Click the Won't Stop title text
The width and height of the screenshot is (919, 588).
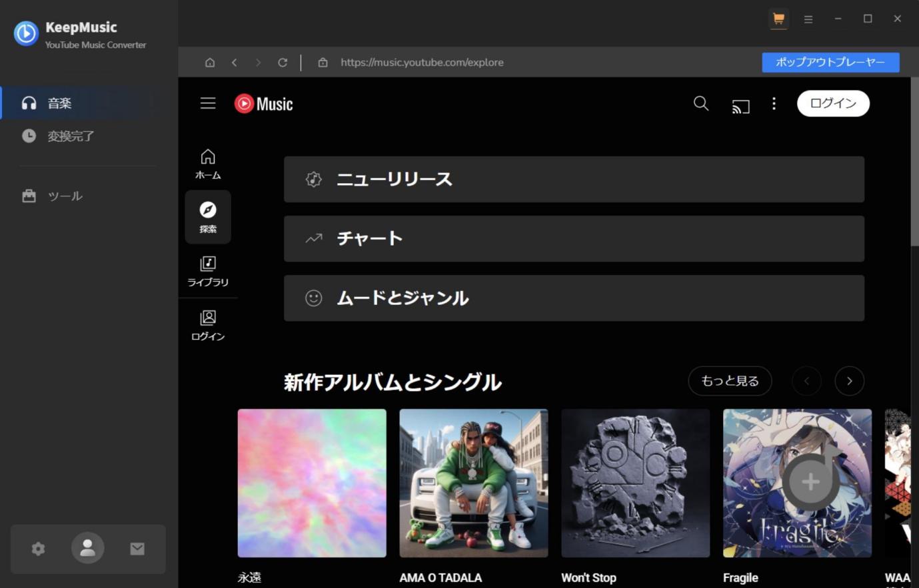[x=588, y=577]
